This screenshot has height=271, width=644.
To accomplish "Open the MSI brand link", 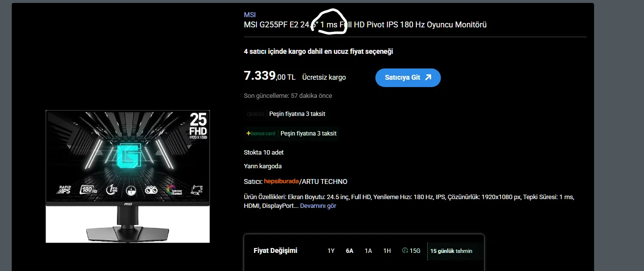I will 250,15.
